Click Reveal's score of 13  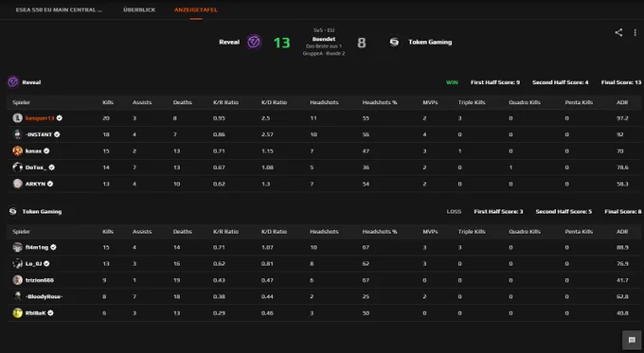click(x=282, y=43)
